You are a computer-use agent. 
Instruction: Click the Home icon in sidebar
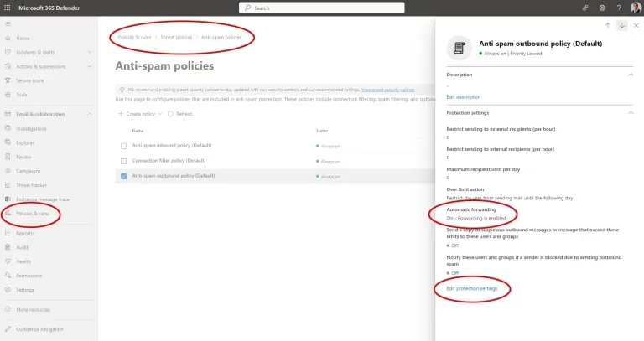pos(8,39)
